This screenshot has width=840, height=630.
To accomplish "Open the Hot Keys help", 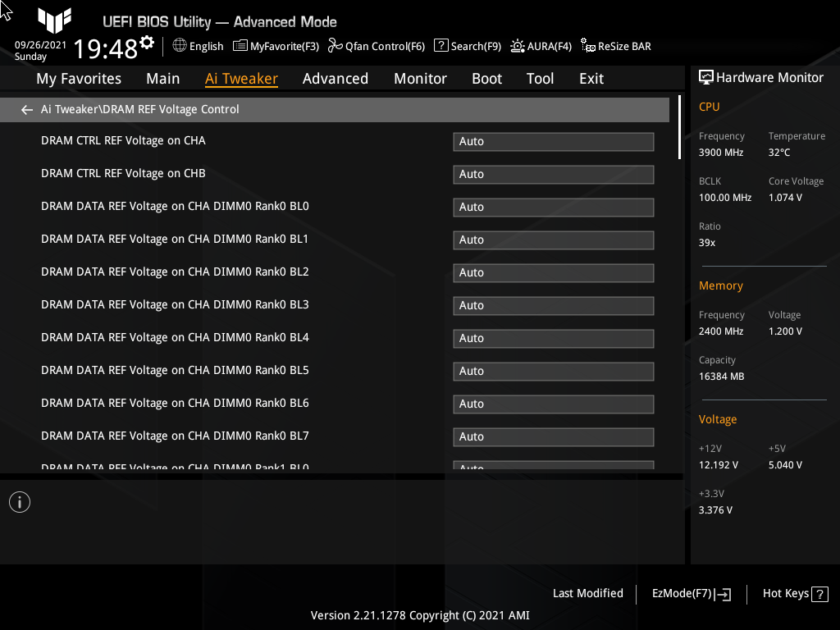I will pos(794,593).
